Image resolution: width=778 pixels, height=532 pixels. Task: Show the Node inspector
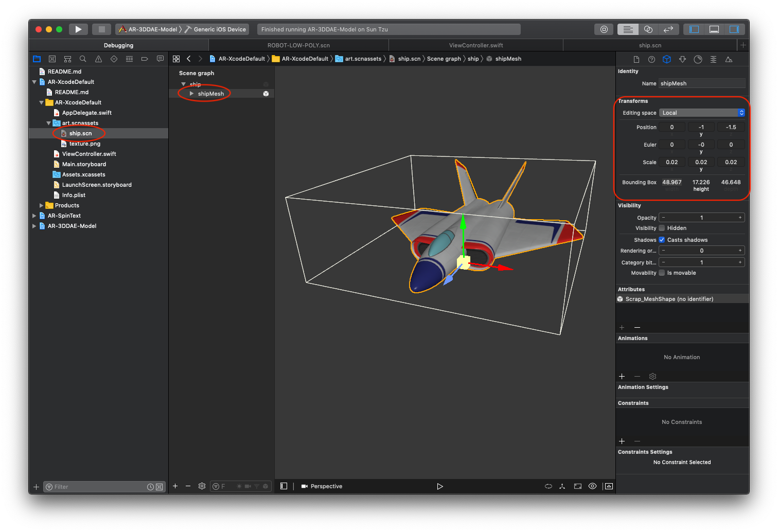(667, 59)
